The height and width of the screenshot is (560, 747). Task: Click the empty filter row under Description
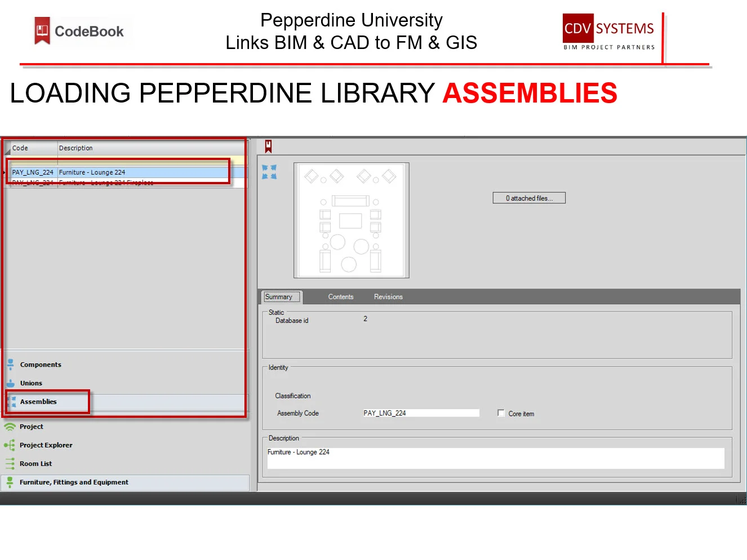pos(151,161)
